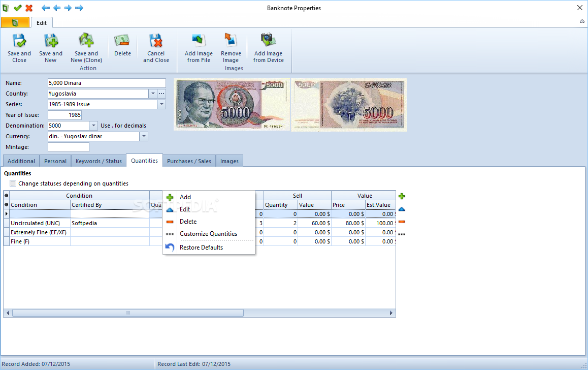
Task: Click red X cancel icon in title bar
Action: (x=29, y=8)
